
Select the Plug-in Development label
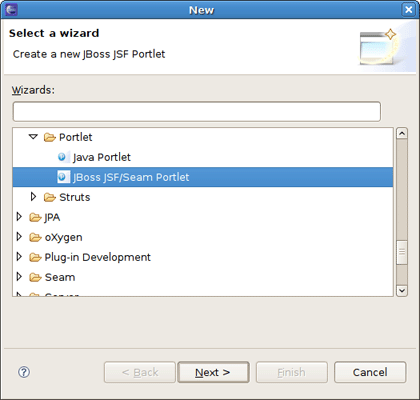(x=98, y=257)
